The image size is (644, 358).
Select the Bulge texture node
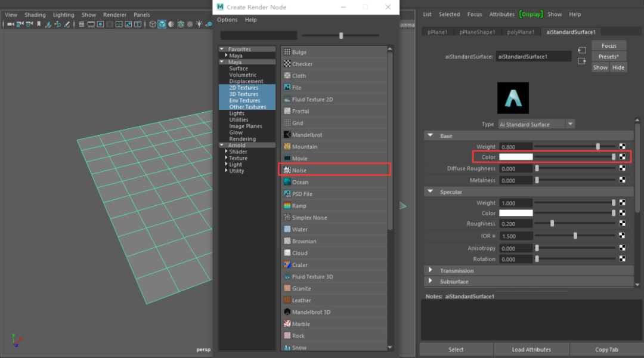[335, 52]
